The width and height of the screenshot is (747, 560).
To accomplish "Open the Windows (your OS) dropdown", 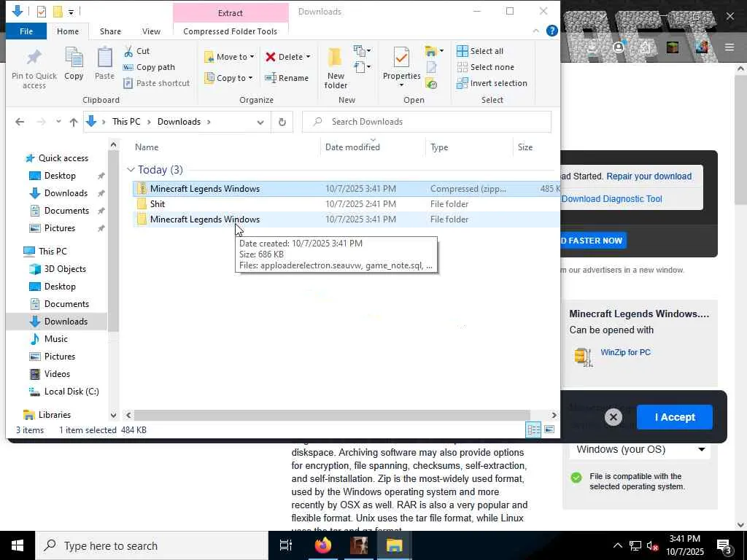I will point(639,449).
